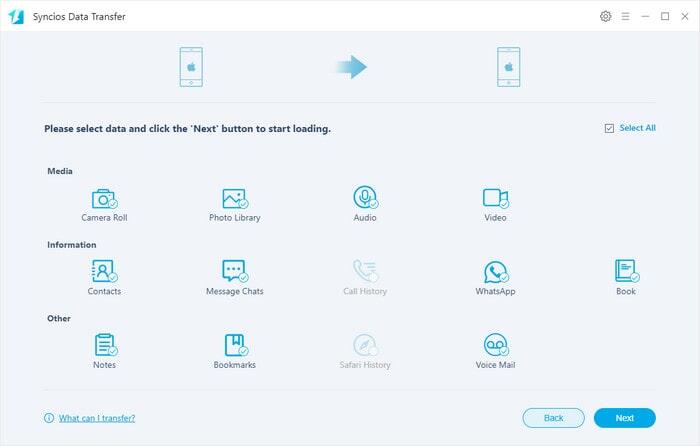
Task: Select the Book icon
Action: tap(626, 271)
